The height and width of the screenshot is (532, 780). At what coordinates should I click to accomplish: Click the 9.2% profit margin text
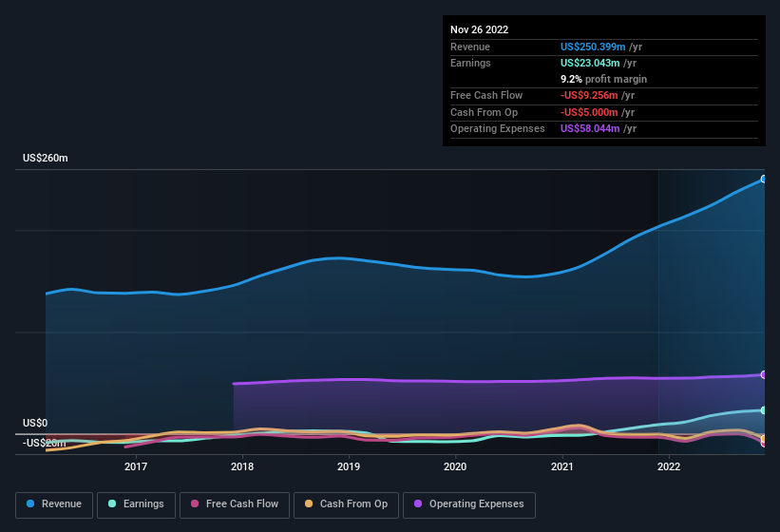point(603,79)
